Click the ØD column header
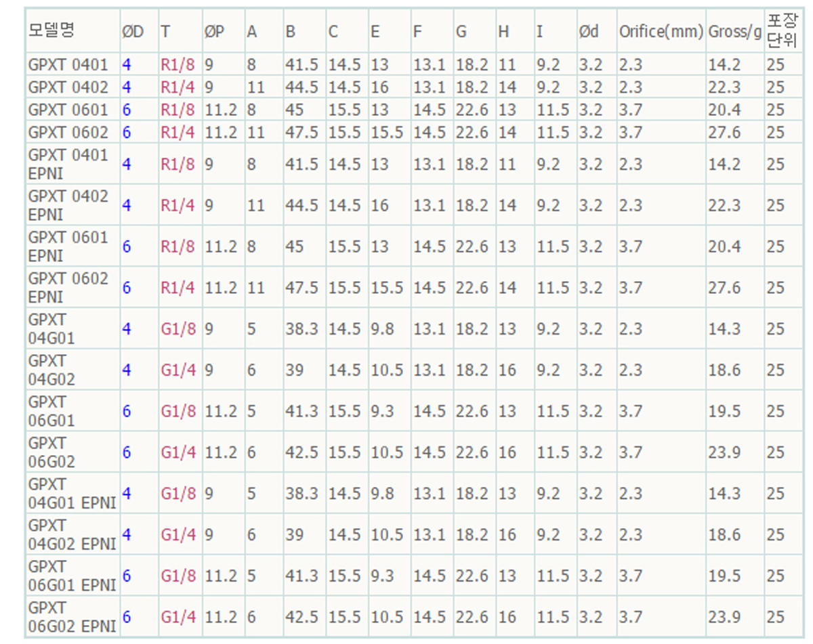Image resolution: width=813 pixels, height=644 pixels. [x=133, y=31]
